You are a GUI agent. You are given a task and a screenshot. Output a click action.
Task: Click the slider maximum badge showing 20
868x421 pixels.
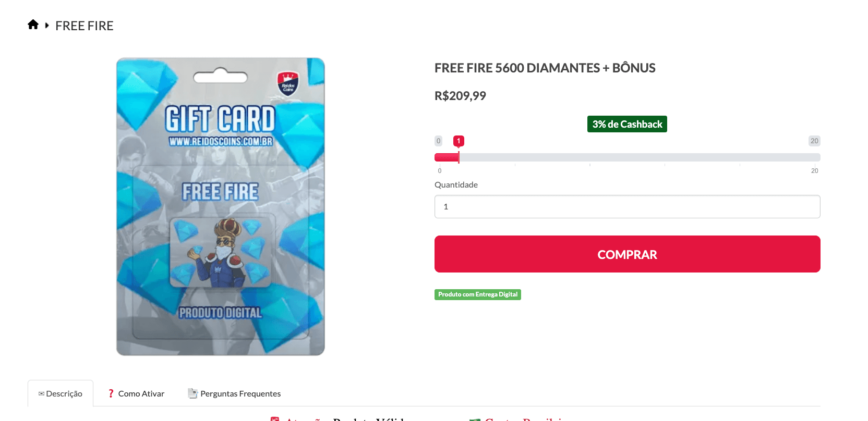point(814,141)
